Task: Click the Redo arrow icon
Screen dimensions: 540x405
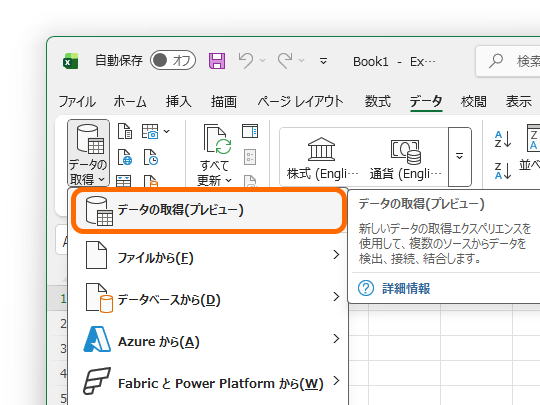Action: (285, 61)
